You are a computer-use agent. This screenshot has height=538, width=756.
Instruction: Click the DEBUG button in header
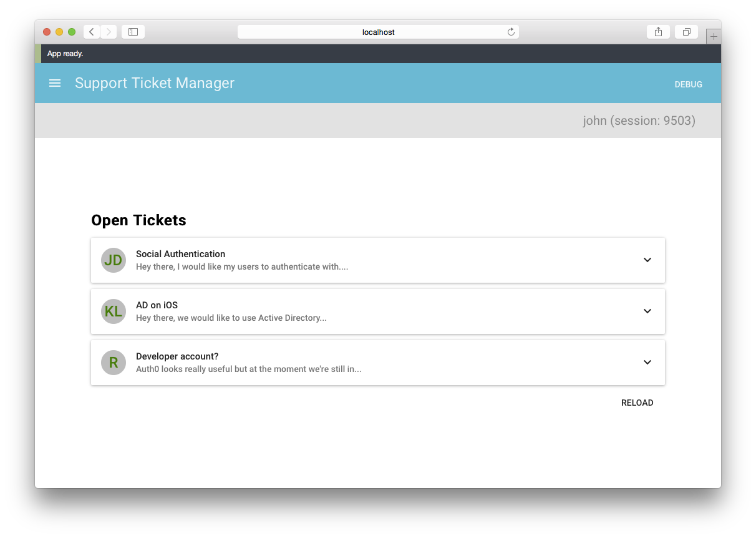(688, 84)
